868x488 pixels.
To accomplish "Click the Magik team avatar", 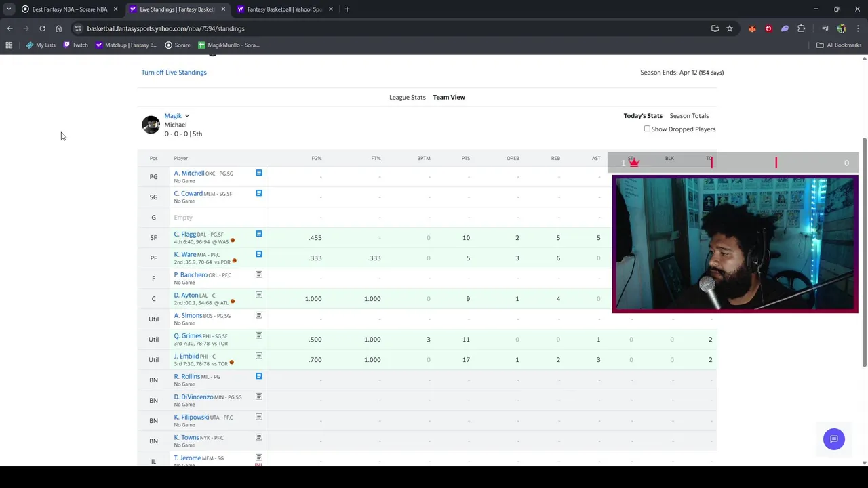I will [x=151, y=125].
